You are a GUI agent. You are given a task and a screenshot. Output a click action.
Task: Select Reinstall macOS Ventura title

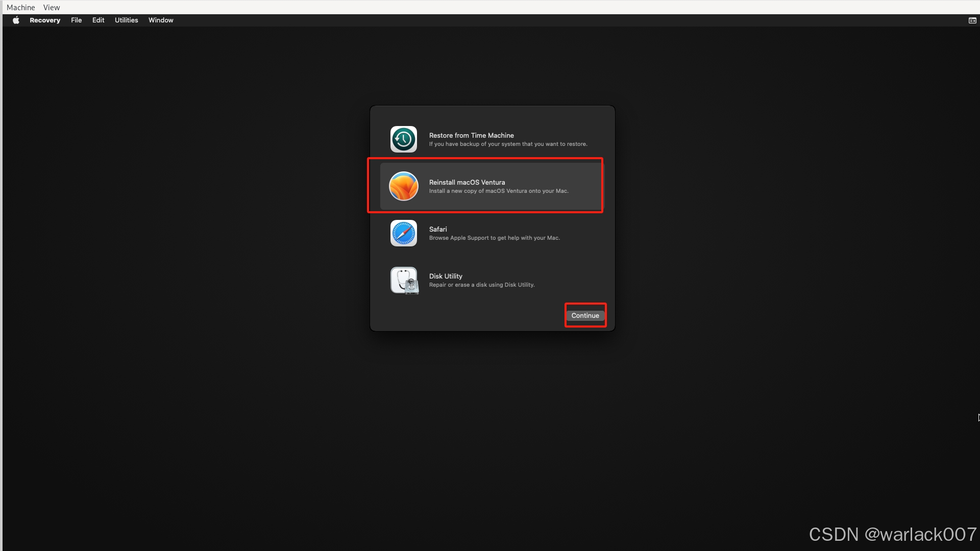click(x=467, y=183)
